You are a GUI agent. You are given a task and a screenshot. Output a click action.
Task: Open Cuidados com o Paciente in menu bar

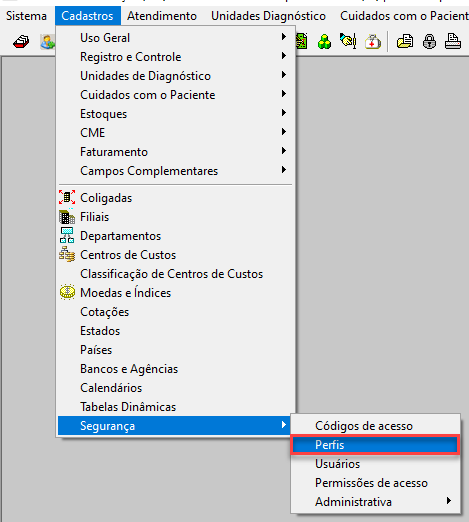(x=404, y=16)
